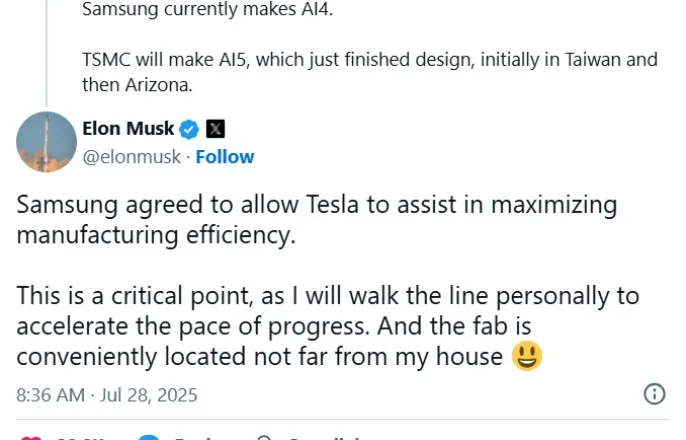Click the grinning smiley emoji in tweet
Screen dimensions: 686x440
[527, 357]
